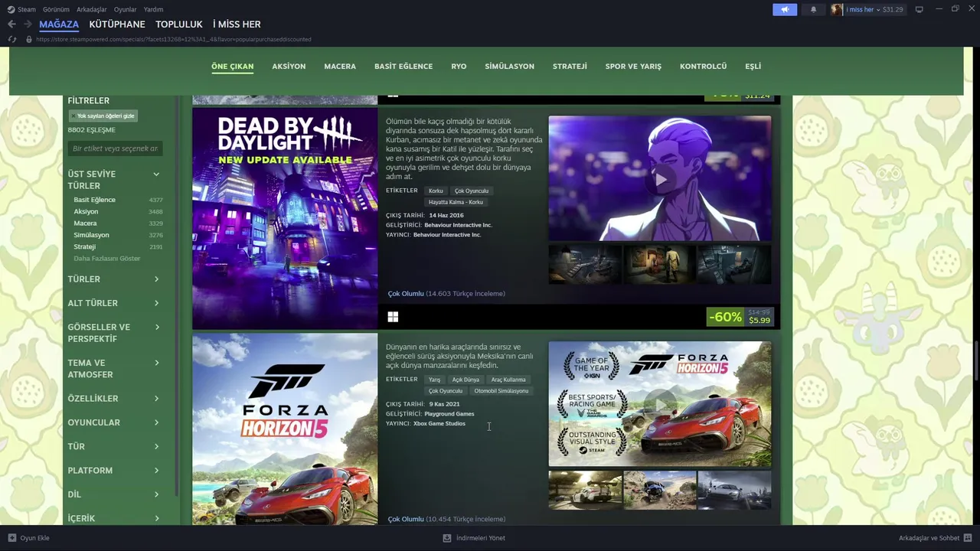Click the 'Hayatta Kalma - Korku' tag
The height and width of the screenshot is (551, 980).
tap(456, 202)
